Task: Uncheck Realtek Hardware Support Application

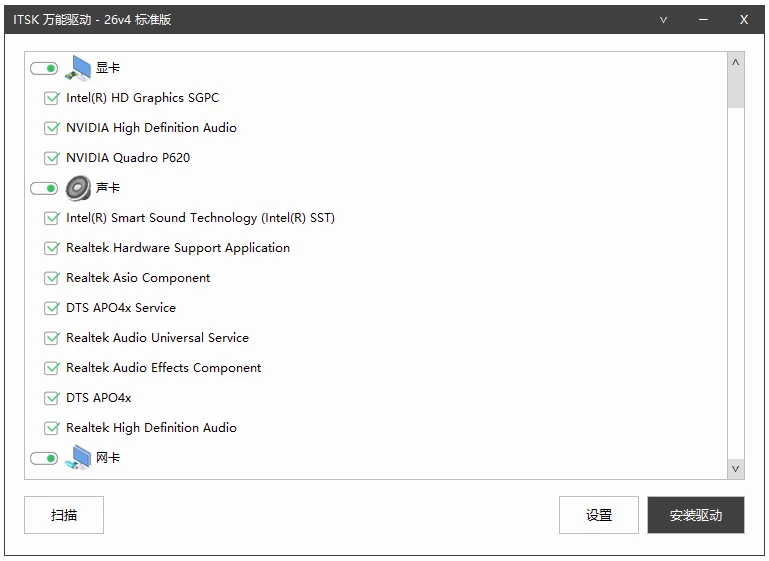Action: (51, 248)
